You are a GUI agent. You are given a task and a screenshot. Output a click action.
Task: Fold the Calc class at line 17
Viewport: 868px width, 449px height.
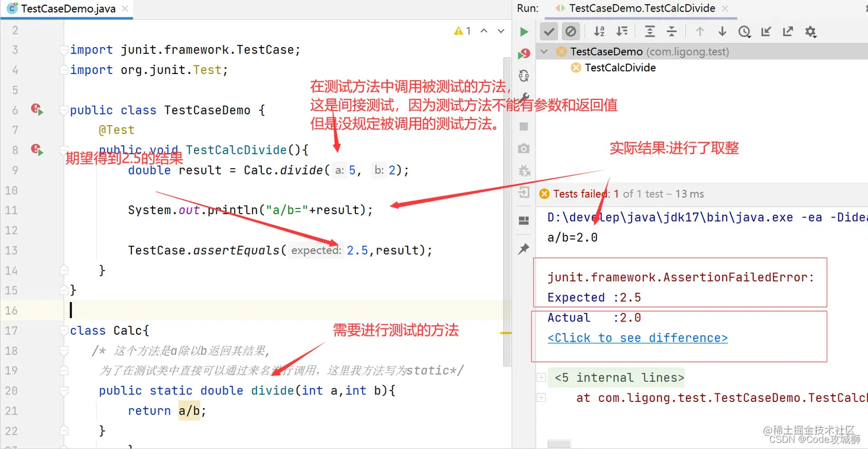click(64, 331)
